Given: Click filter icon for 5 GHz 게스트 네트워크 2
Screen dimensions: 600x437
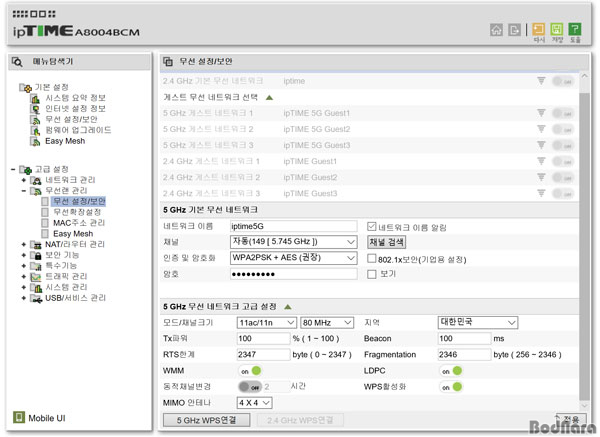Looking at the screenshot, I should [x=541, y=129].
